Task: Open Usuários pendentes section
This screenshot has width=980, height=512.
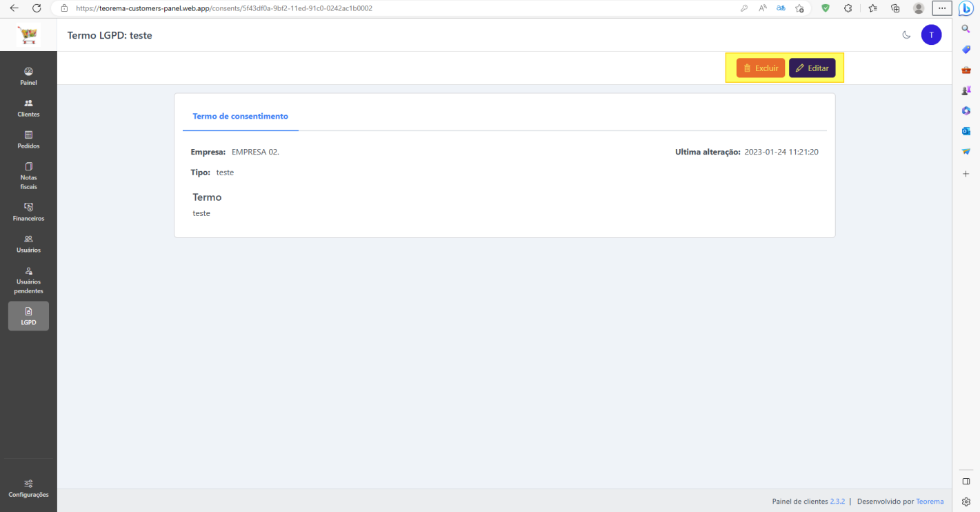Action: (28, 280)
